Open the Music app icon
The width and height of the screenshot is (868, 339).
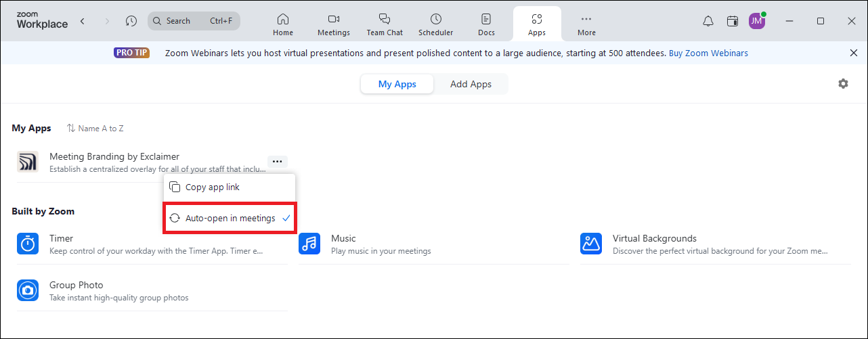(x=309, y=244)
